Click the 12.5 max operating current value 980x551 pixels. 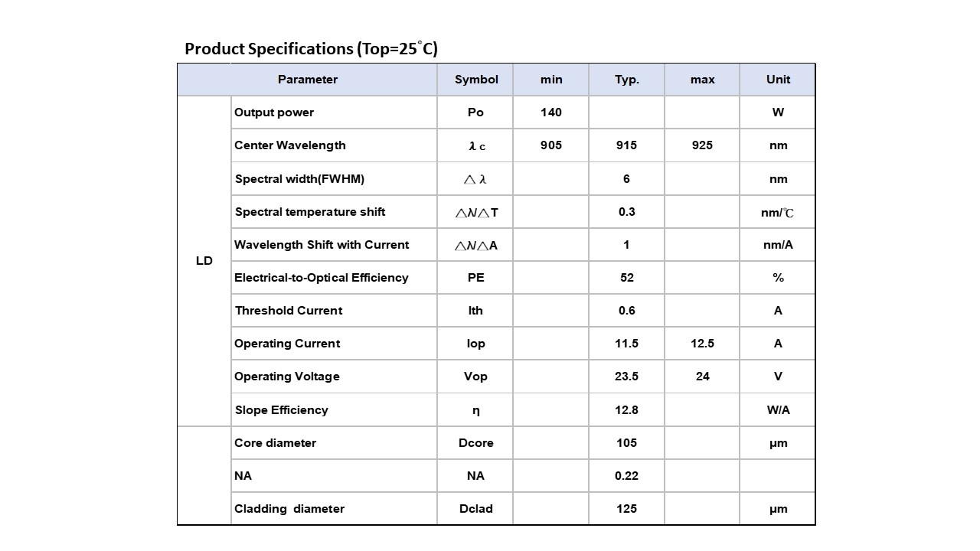(702, 344)
